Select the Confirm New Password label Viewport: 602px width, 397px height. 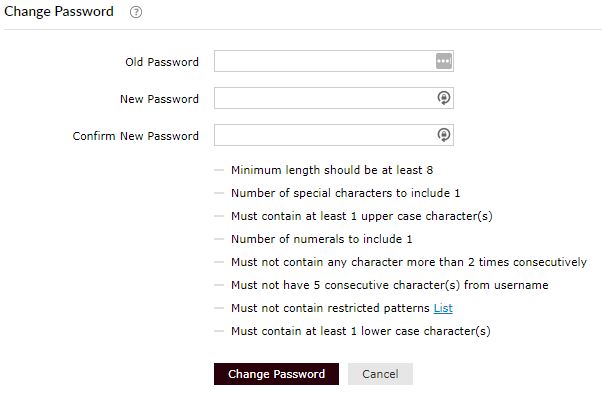(136, 136)
